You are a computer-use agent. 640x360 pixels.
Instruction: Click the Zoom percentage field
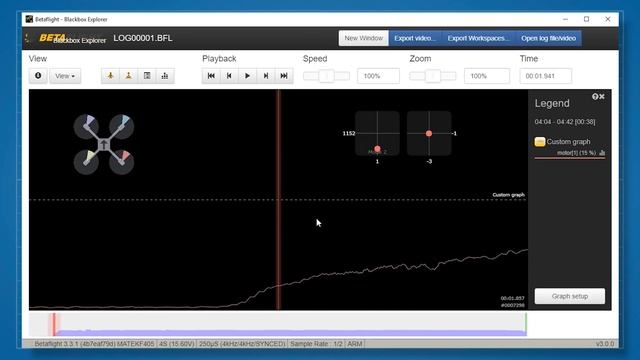[x=487, y=76]
